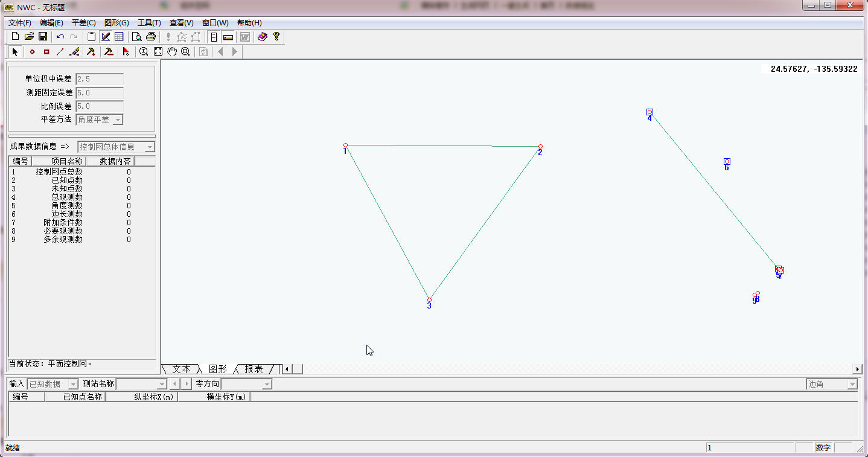Fit drawing to full extent

click(x=158, y=52)
